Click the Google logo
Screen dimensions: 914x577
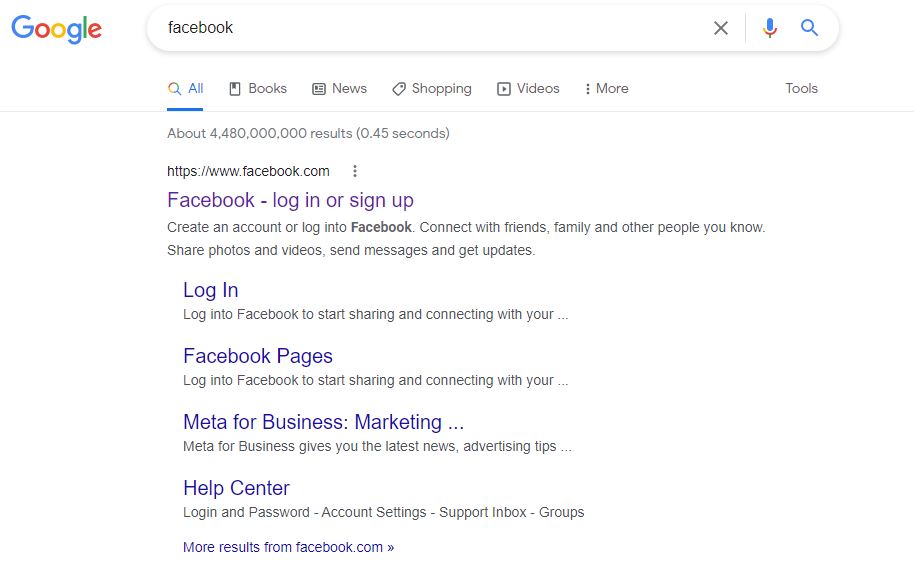pyautogui.click(x=56, y=28)
